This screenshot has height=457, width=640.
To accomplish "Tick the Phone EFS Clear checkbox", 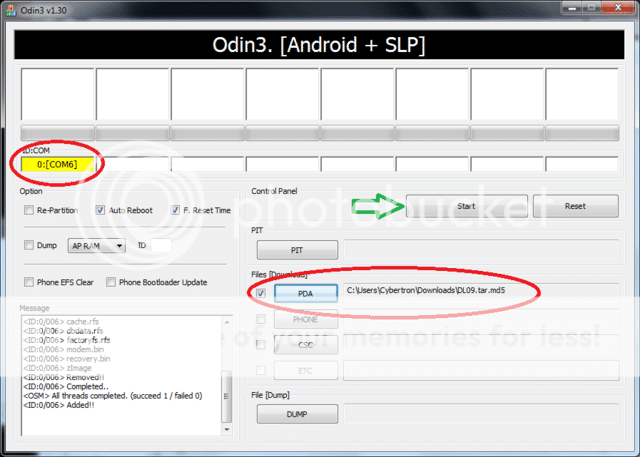I will point(29,282).
